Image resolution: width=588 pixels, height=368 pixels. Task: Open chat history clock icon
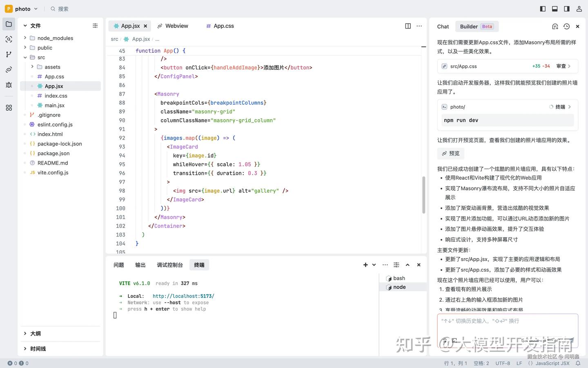566,27
